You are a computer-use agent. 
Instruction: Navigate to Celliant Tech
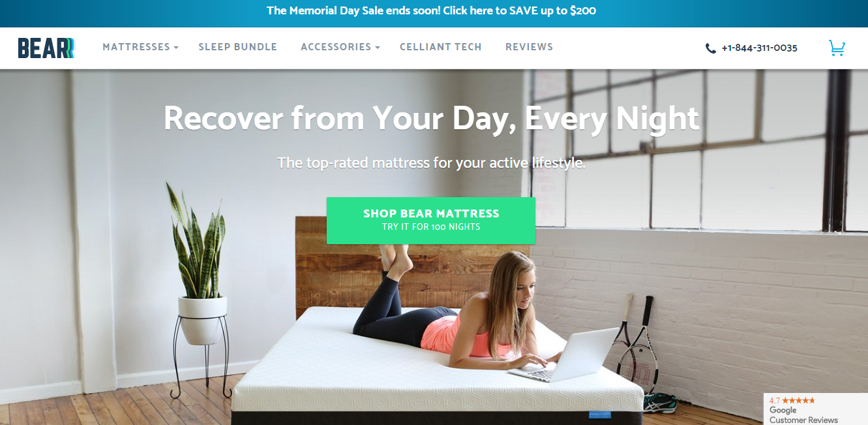pyautogui.click(x=441, y=47)
